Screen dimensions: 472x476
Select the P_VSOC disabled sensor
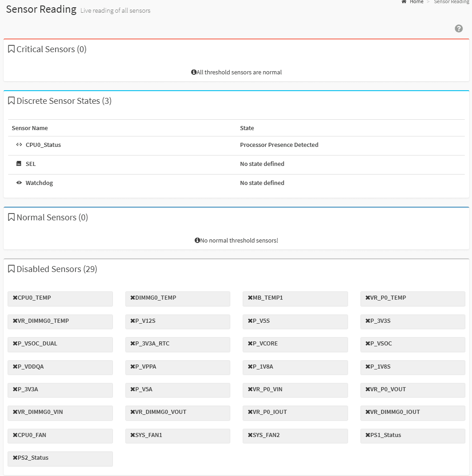coord(413,345)
